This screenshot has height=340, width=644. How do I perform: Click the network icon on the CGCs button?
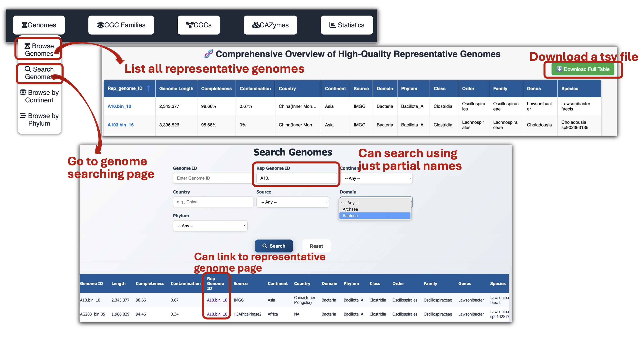(x=189, y=25)
